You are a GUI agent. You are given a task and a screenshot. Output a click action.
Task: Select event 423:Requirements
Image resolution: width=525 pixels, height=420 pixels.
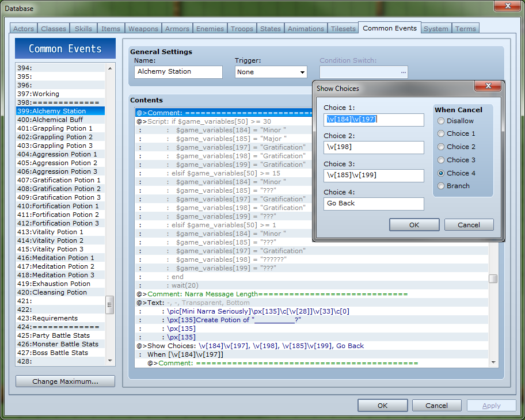click(x=60, y=318)
